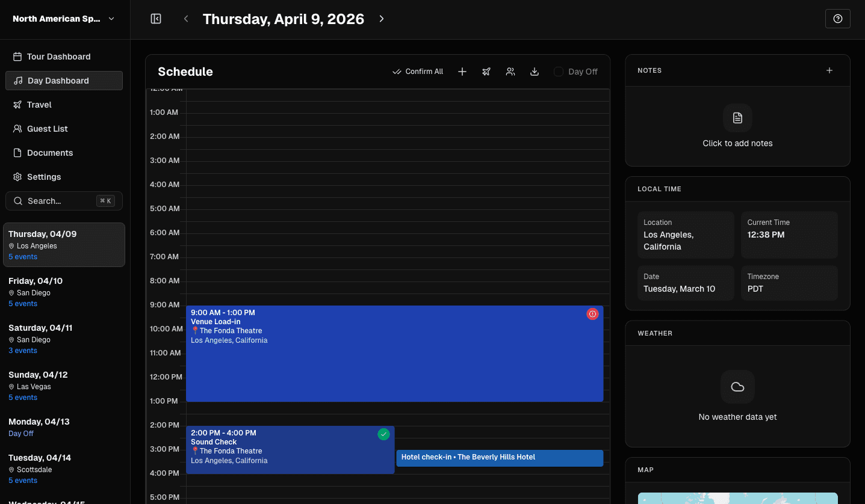This screenshot has height=504, width=865.
Task: Open 5 events for Friday, 04/10
Action: 23,303
